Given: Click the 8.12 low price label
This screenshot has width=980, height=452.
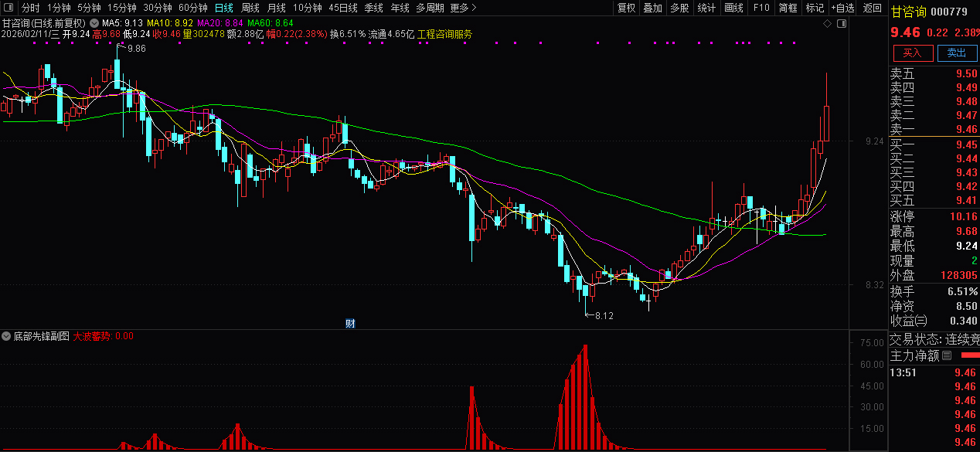Looking at the screenshot, I should (x=604, y=316).
